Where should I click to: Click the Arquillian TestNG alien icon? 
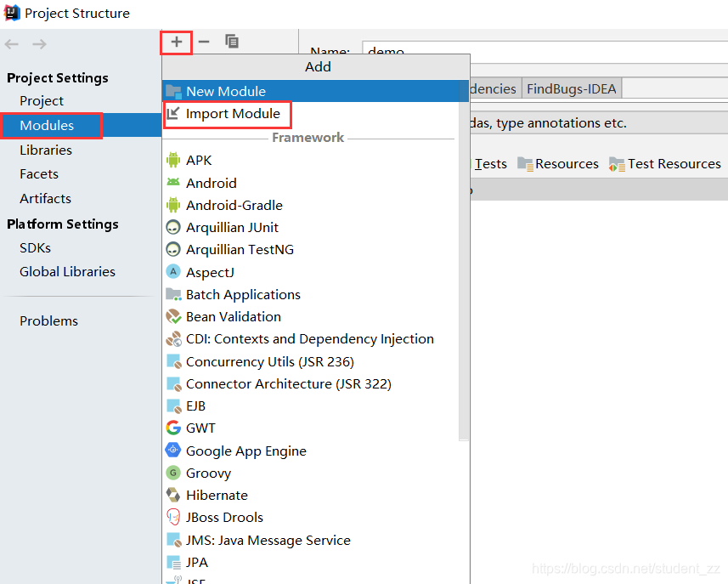click(x=173, y=249)
